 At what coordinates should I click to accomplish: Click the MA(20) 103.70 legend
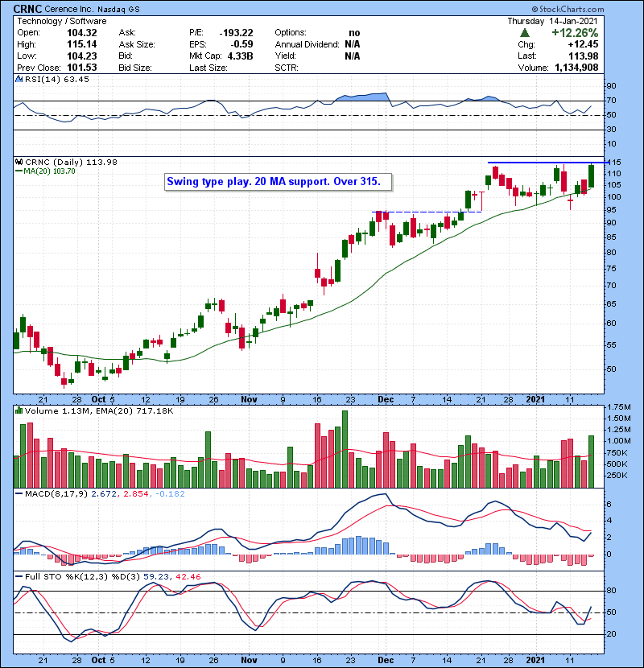pyautogui.click(x=45, y=171)
